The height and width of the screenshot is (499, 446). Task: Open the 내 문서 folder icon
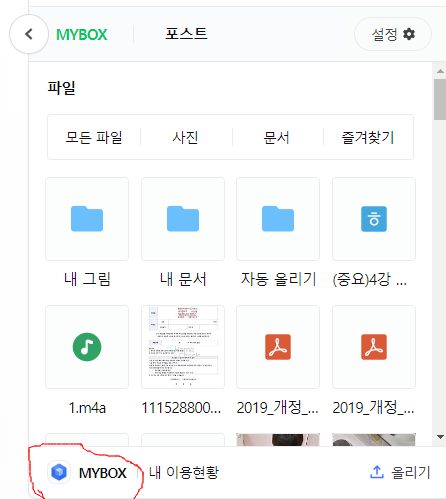pos(183,219)
